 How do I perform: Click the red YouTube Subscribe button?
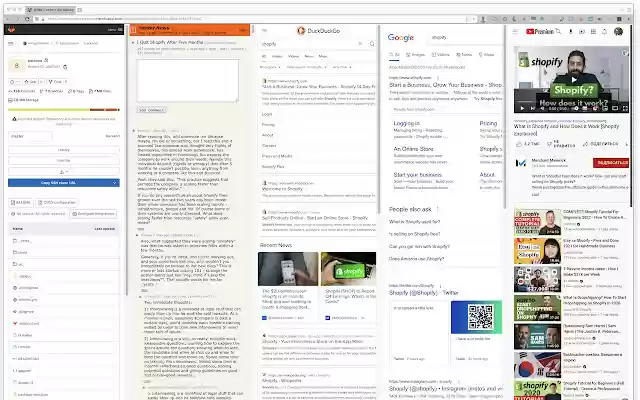611,163
